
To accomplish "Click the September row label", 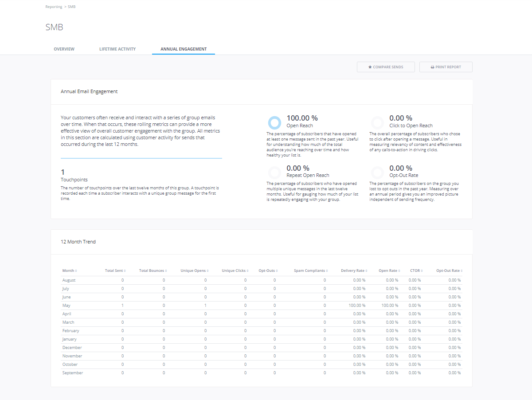I will (x=73, y=373).
